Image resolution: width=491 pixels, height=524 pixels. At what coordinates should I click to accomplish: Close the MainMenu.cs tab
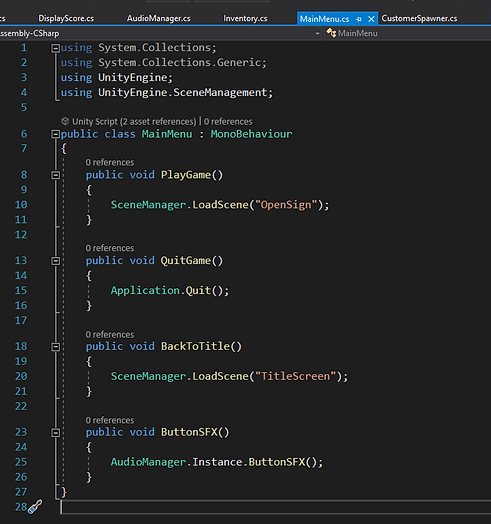tap(371, 19)
